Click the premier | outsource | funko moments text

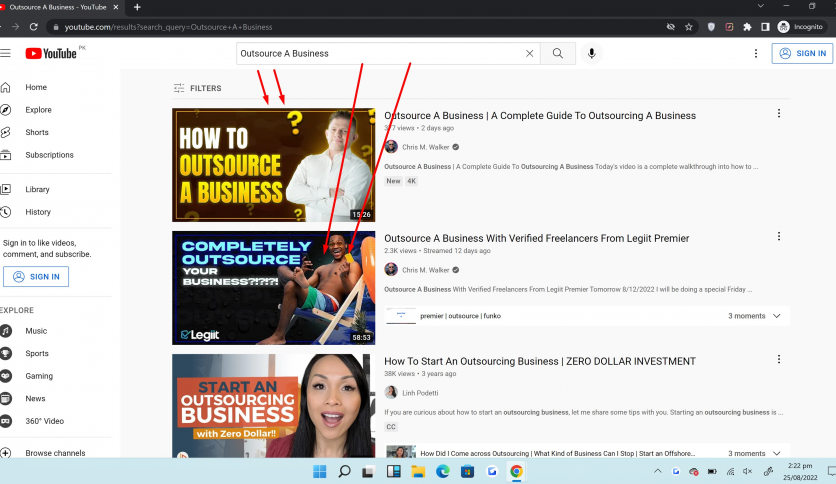(x=461, y=316)
